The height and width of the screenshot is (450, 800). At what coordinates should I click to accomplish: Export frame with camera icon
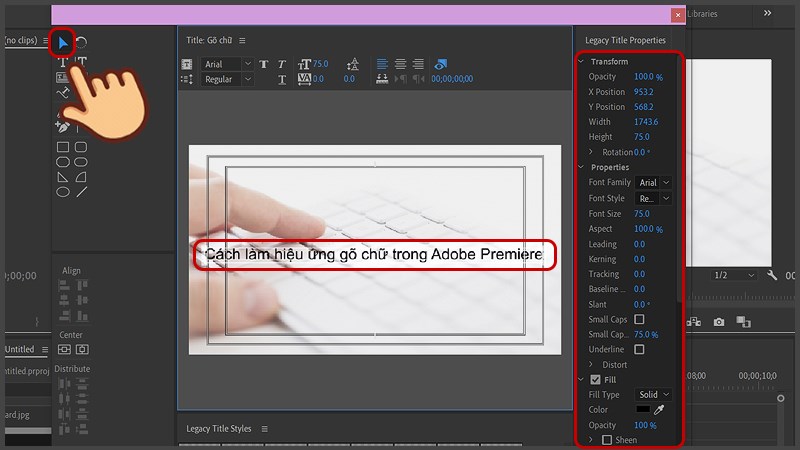coord(719,322)
